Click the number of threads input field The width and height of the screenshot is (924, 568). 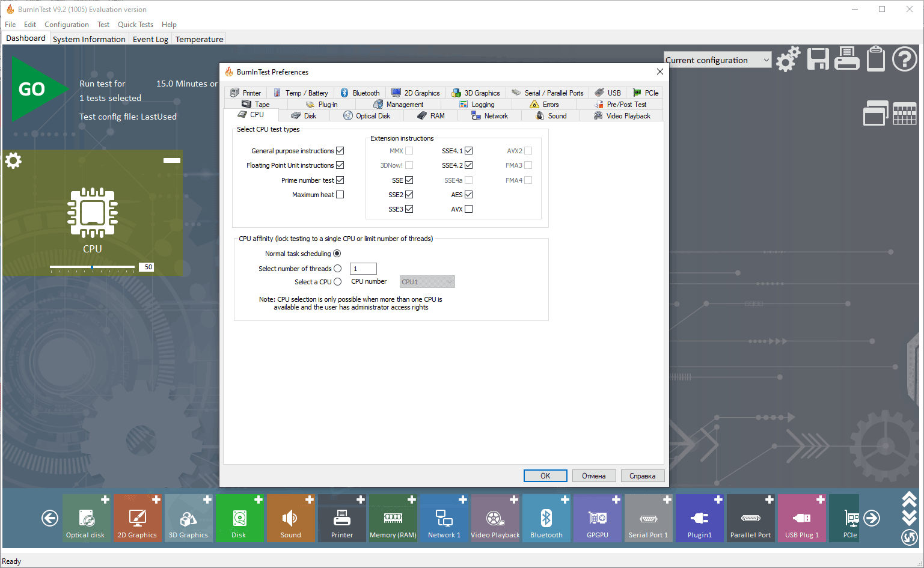click(x=363, y=269)
